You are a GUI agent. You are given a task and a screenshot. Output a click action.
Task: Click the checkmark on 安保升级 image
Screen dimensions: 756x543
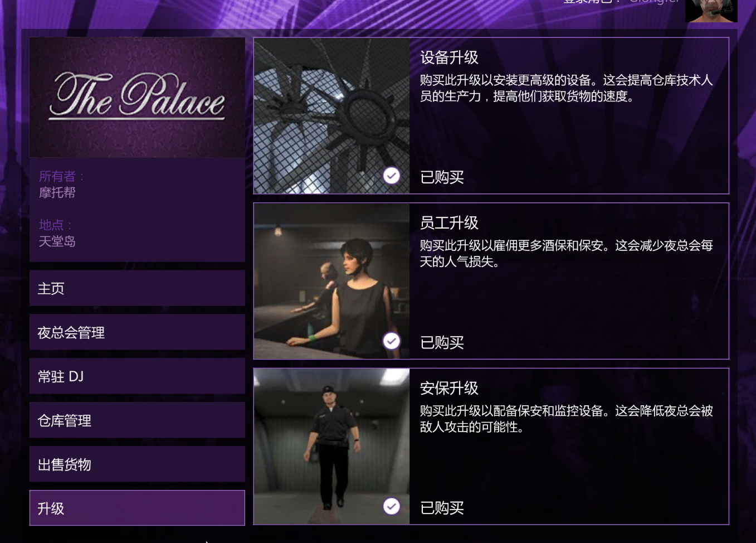(x=392, y=506)
